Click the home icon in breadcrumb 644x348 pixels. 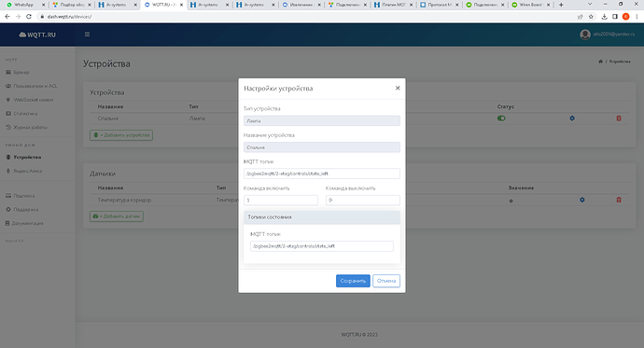(x=600, y=62)
